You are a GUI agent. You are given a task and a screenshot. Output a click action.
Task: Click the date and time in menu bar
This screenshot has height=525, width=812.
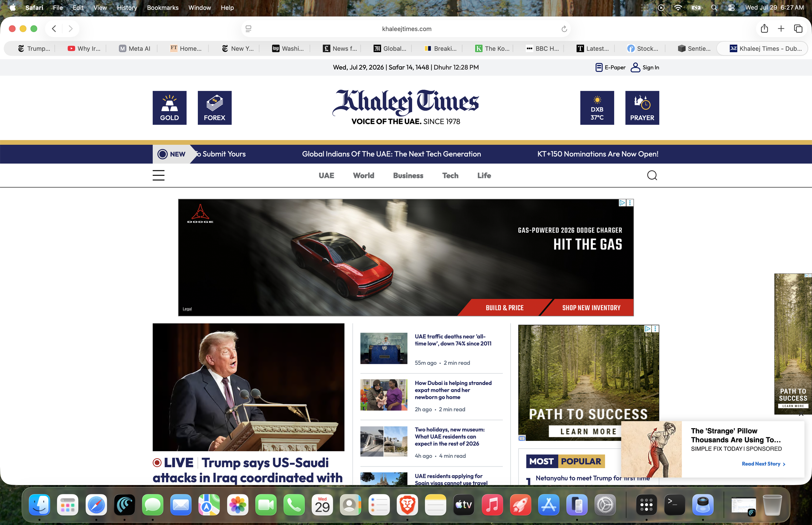[774, 7]
